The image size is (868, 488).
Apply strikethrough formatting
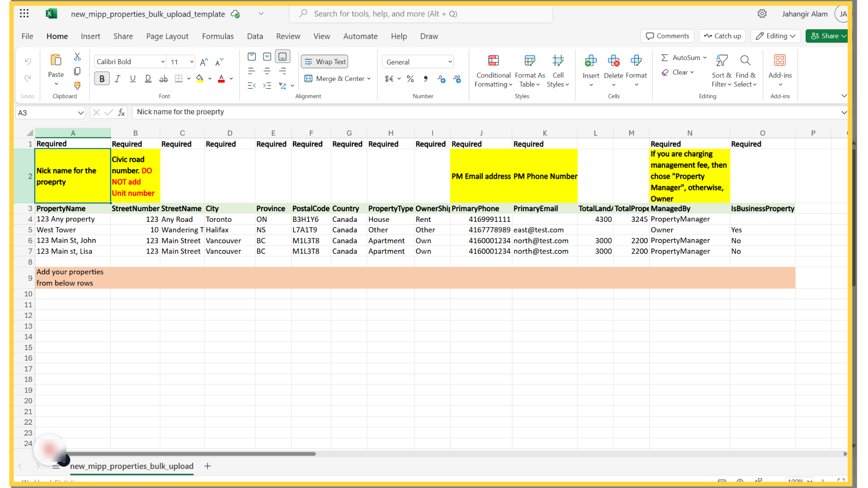(163, 79)
